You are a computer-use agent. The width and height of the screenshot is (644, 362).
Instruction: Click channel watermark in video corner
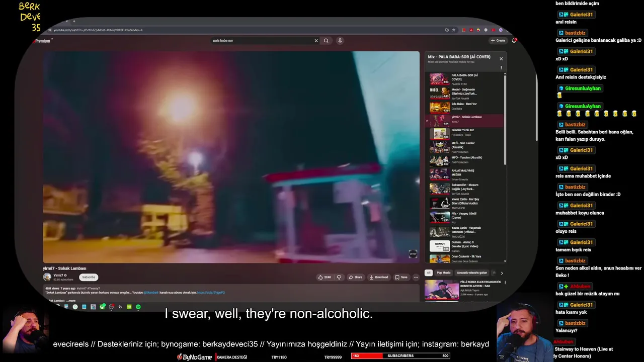point(413,254)
